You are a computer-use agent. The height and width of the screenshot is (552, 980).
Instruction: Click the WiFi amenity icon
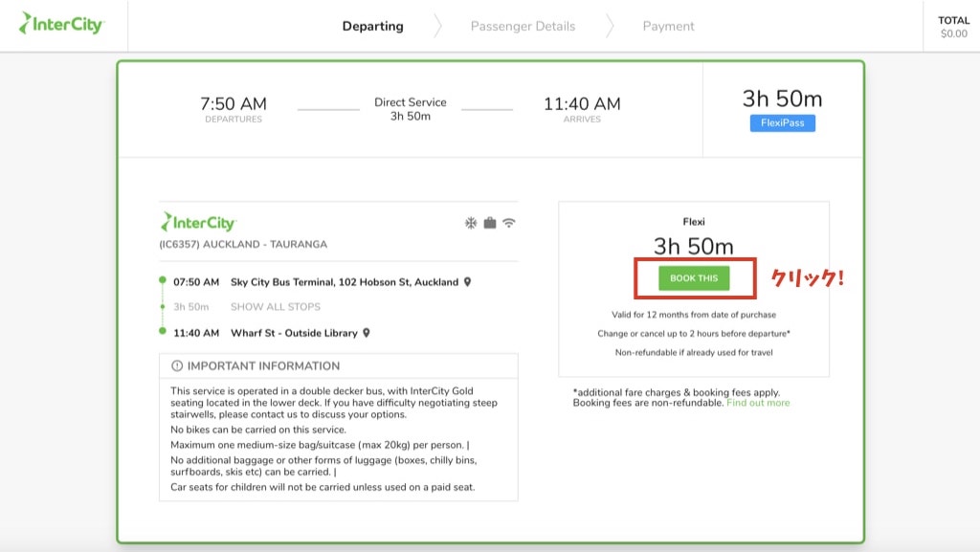pyautogui.click(x=509, y=223)
